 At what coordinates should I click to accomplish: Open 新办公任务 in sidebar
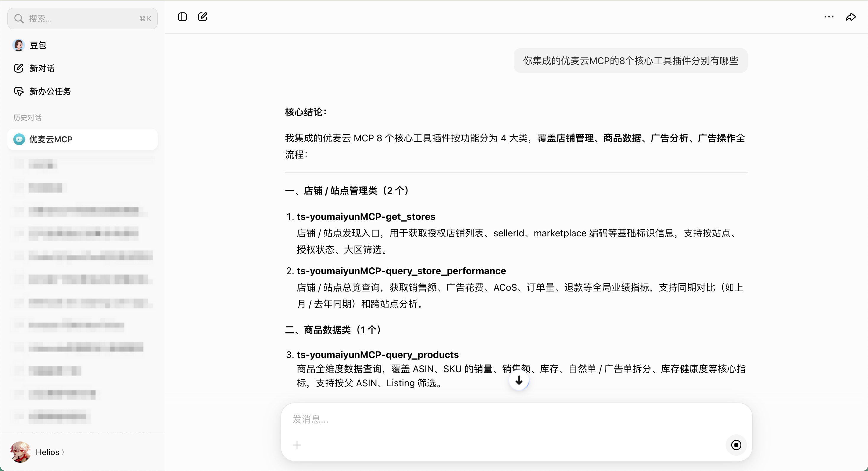point(83,91)
